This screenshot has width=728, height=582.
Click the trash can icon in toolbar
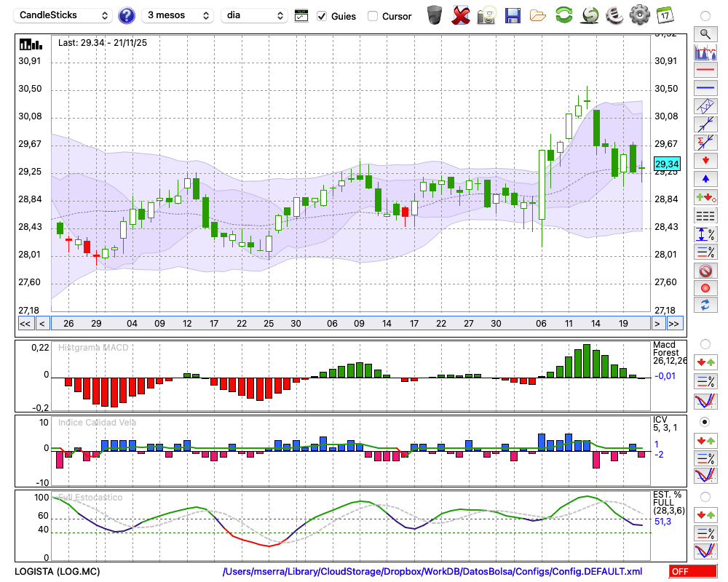[x=434, y=15]
